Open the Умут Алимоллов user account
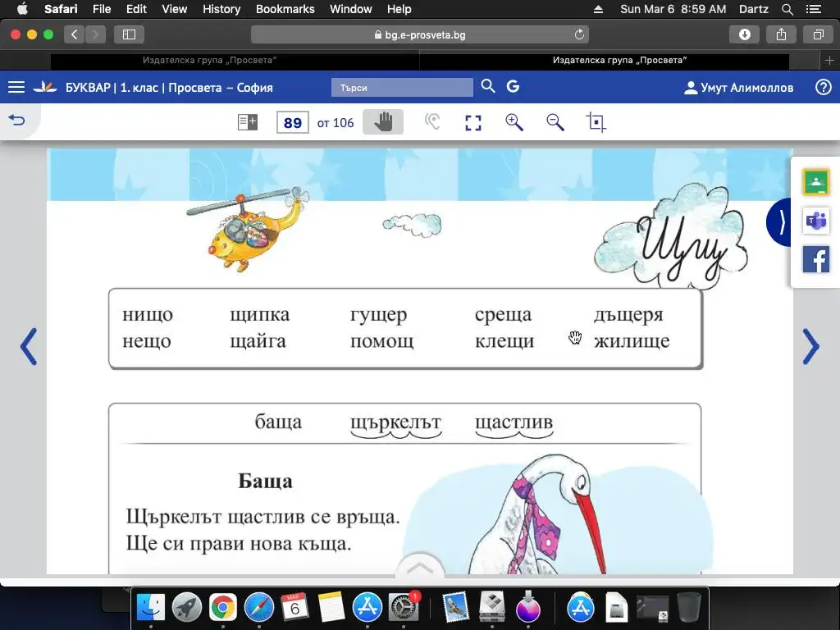Image resolution: width=840 pixels, height=630 pixels. point(739,87)
